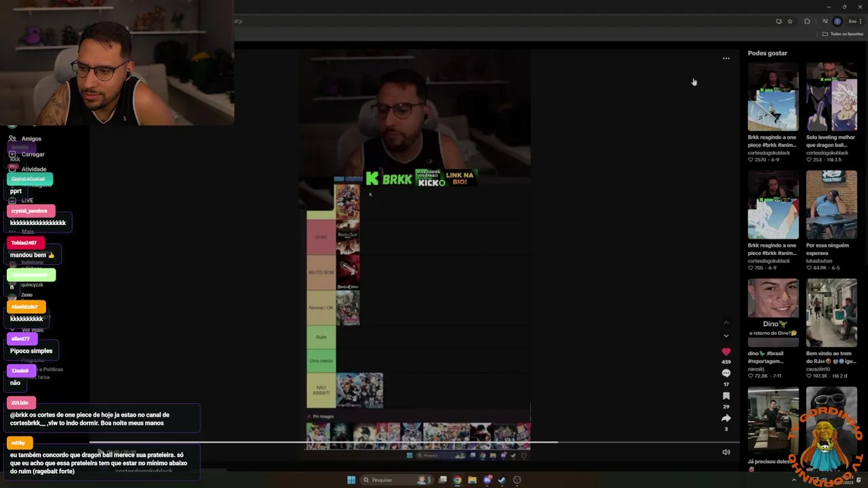Play the first Brkk reagindo a one piece thumbnail
868x488 pixels.
click(773, 97)
